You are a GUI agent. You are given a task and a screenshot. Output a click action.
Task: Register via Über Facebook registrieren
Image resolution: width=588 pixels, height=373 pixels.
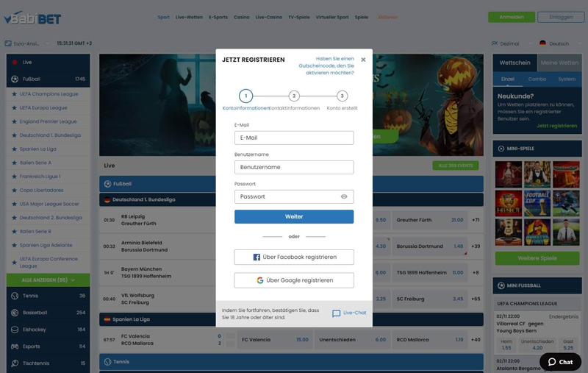coord(294,257)
